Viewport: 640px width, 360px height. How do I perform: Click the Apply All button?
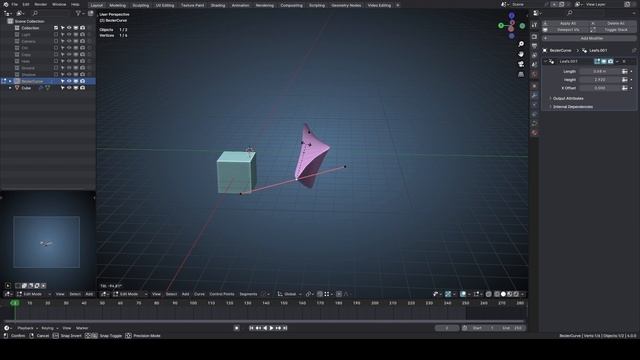click(565, 23)
